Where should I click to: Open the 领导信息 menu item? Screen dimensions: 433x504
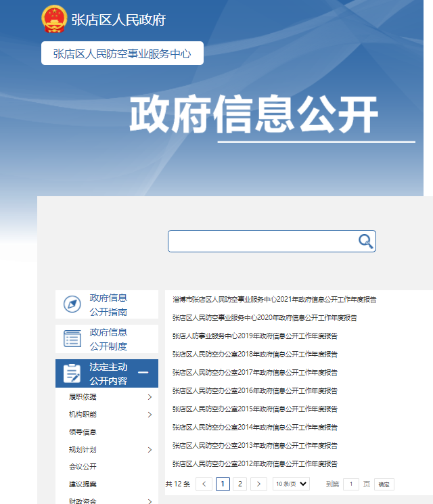click(83, 432)
